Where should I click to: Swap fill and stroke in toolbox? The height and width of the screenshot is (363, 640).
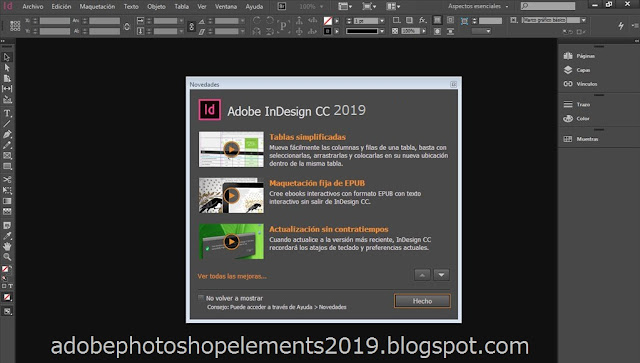click(x=10, y=267)
